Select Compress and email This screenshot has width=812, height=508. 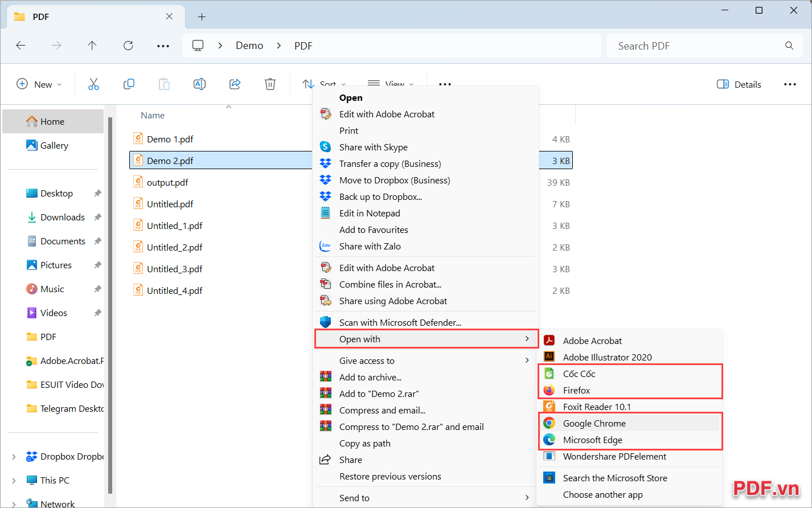[x=426, y=410]
